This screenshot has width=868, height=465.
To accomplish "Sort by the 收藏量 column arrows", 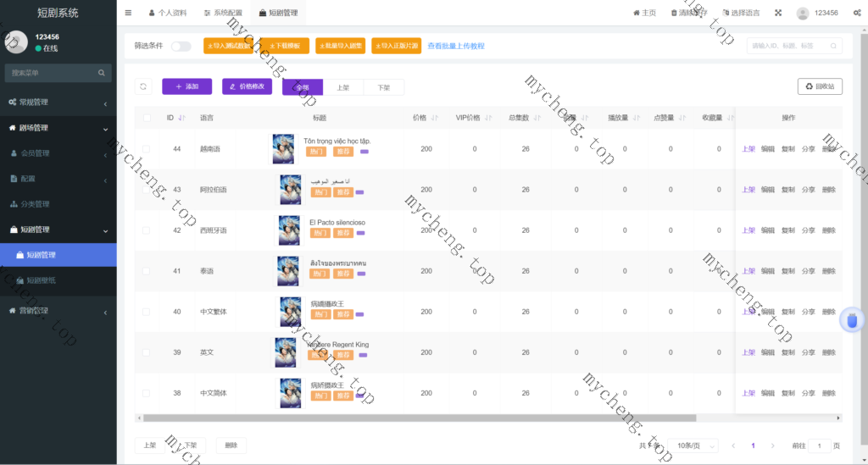I will click(730, 118).
